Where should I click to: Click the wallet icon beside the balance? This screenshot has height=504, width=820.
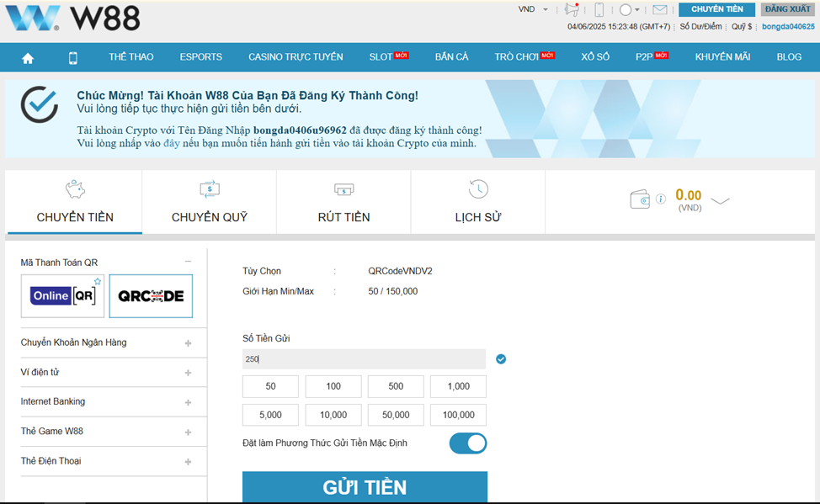(640, 199)
